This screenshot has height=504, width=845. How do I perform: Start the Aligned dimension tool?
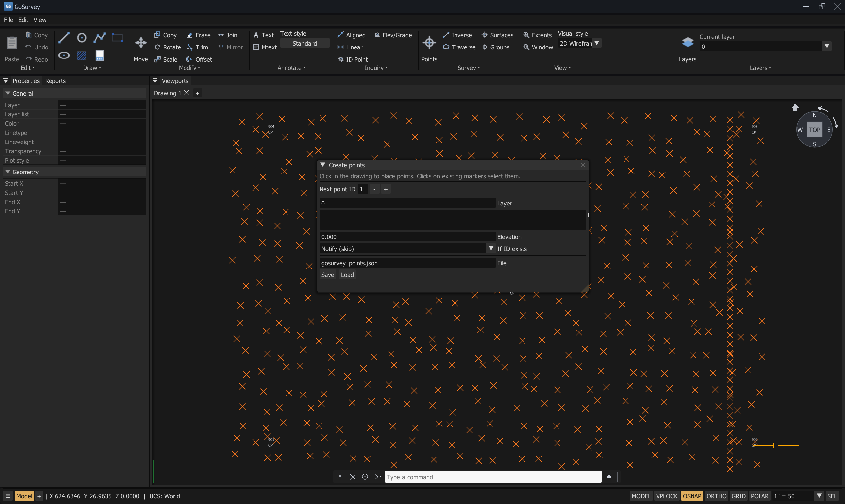pos(351,35)
